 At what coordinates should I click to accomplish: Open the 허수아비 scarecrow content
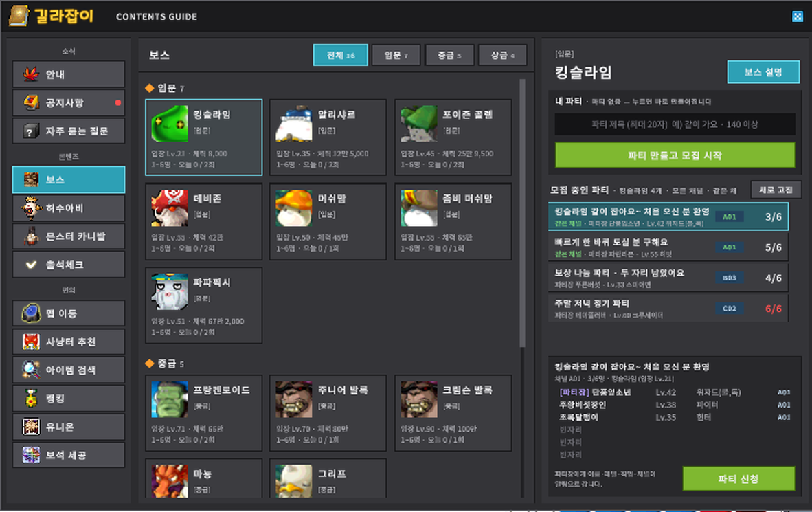(69, 208)
